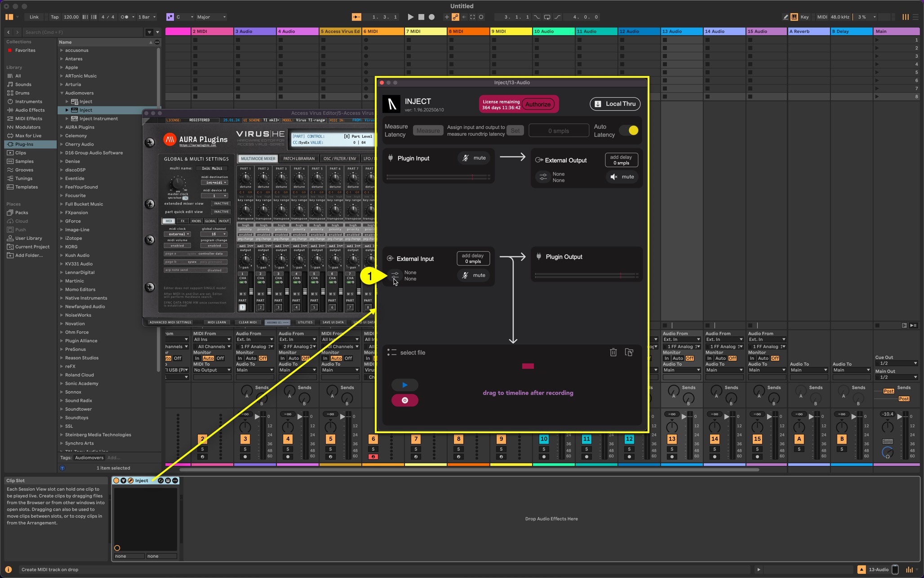This screenshot has width=924, height=578.
Task: Open the Major scale dropdown
Action: point(211,17)
